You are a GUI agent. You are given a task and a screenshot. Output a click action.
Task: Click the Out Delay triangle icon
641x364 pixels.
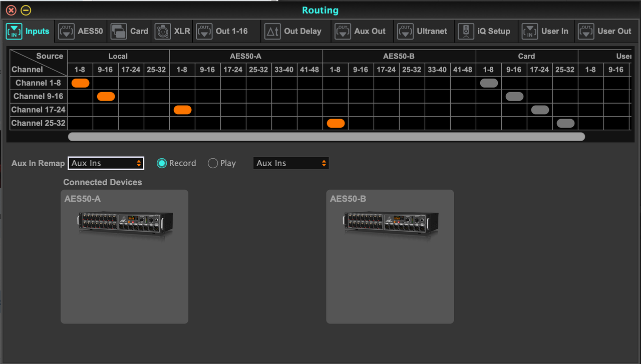tap(272, 31)
